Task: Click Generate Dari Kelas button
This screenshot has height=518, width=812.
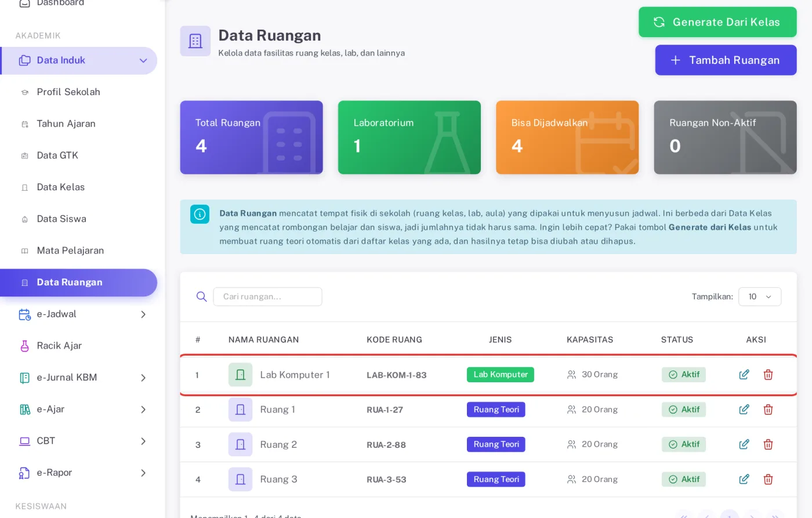Action: tap(717, 22)
